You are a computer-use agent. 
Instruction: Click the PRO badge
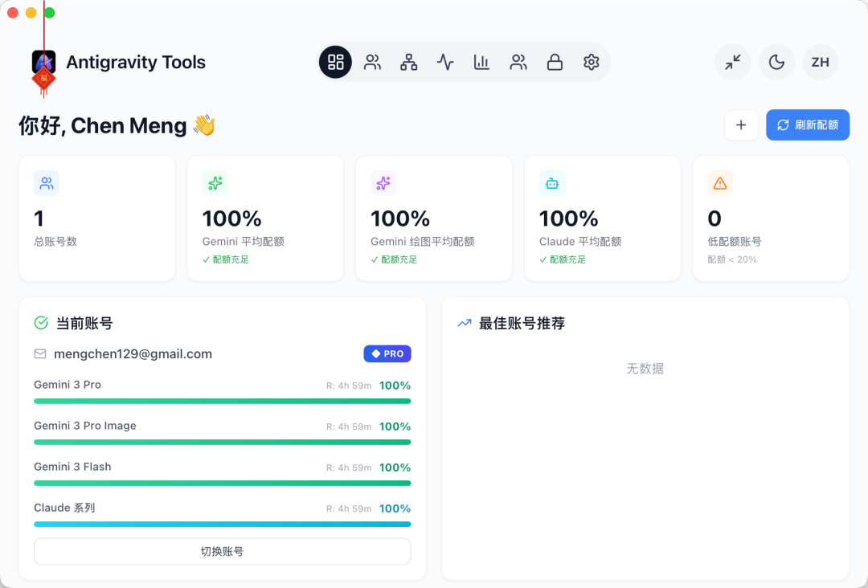click(x=387, y=354)
